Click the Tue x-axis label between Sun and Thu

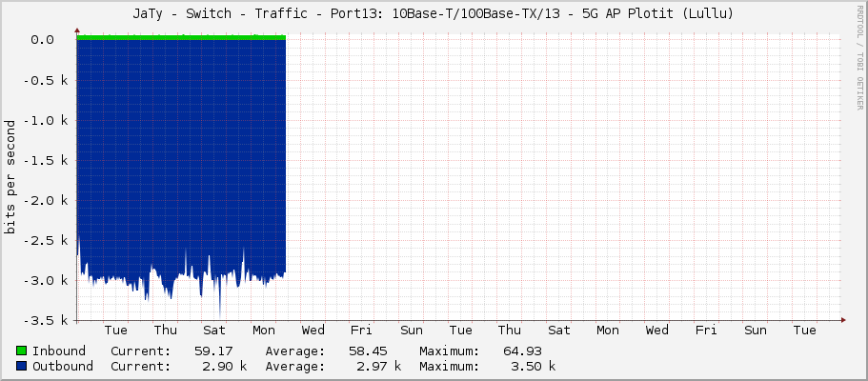click(x=460, y=331)
